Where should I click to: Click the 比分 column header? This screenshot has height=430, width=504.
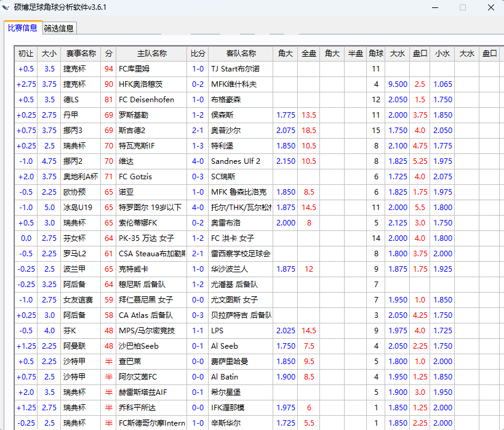tap(198, 54)
